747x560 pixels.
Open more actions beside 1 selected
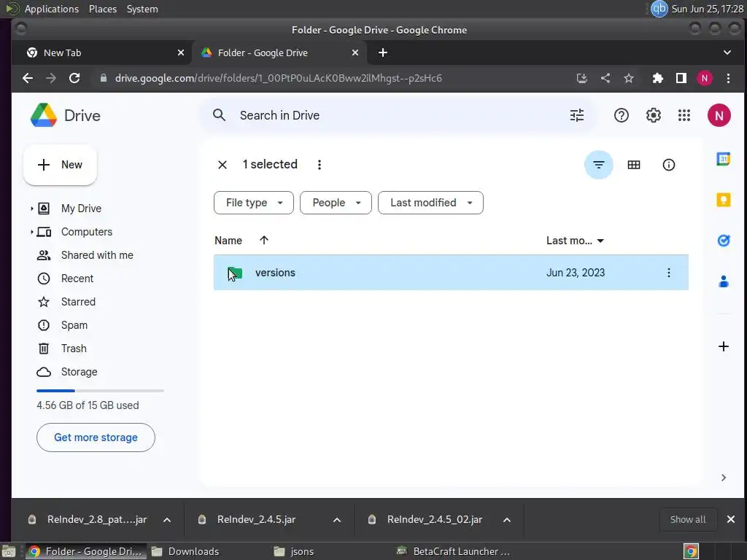pos(320,165)
